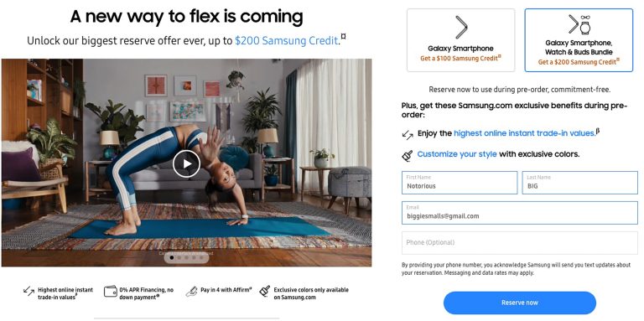This screenshot has height=321, width=644.
Task: Follow the Customize your style link
Action: (x=457, y=154)
